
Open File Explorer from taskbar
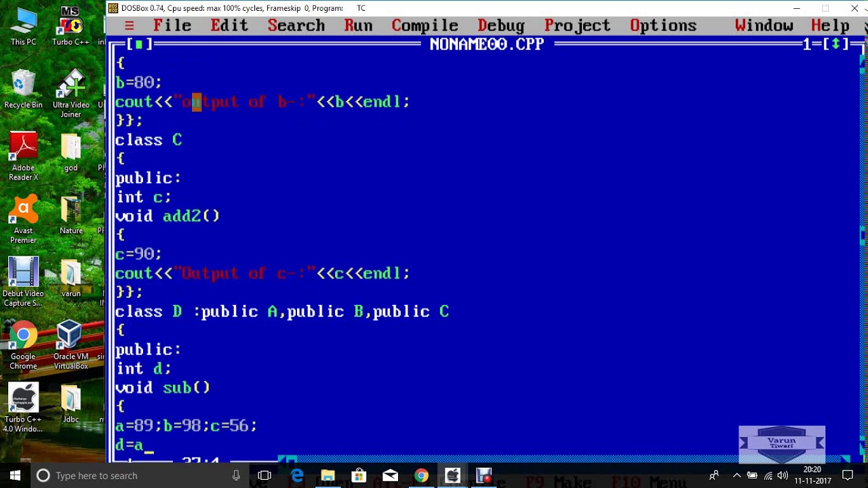pos(328,476)
